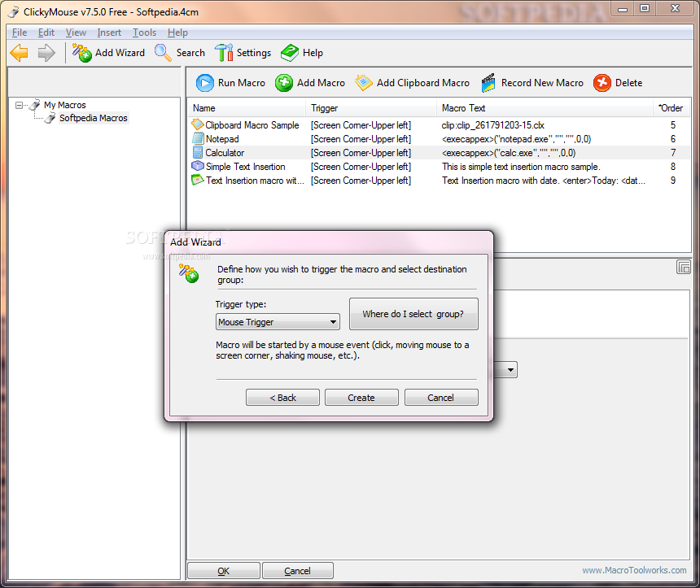Click Cancel in the Add Wizard dialog
The height and width of the screenshot is (588, 700).
tap(441, 397)
